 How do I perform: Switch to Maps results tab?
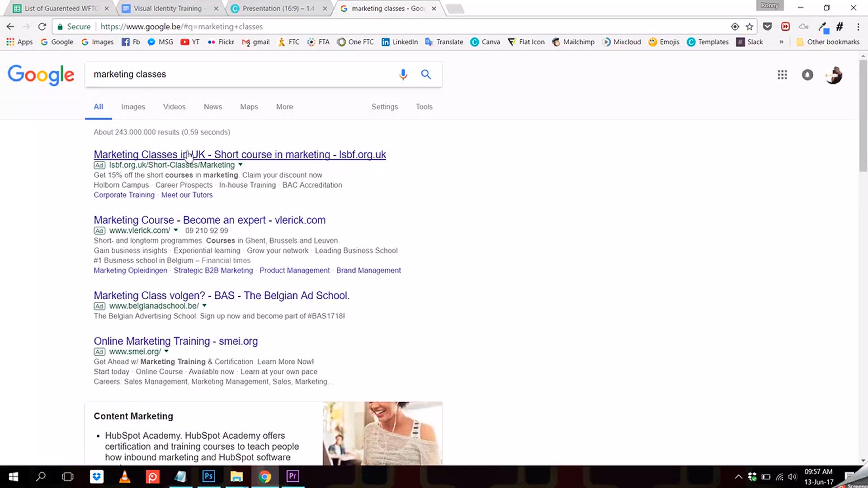point(249,107)
